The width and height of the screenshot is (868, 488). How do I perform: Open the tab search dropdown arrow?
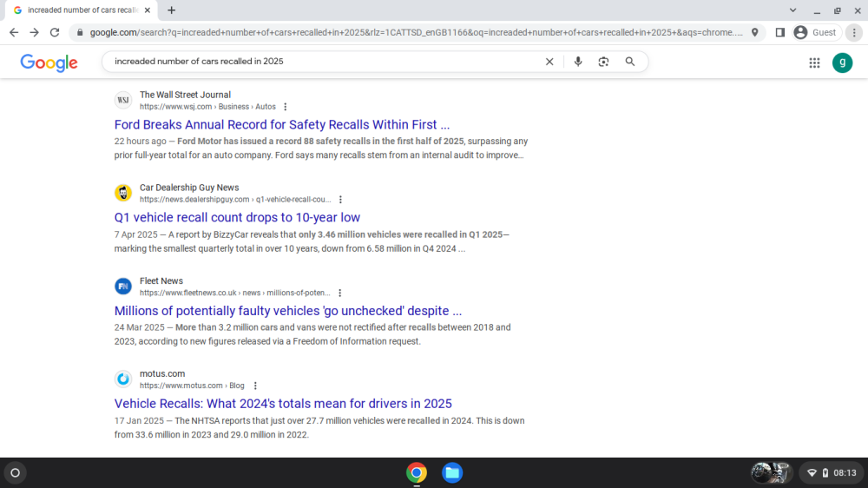click(792, 10)
